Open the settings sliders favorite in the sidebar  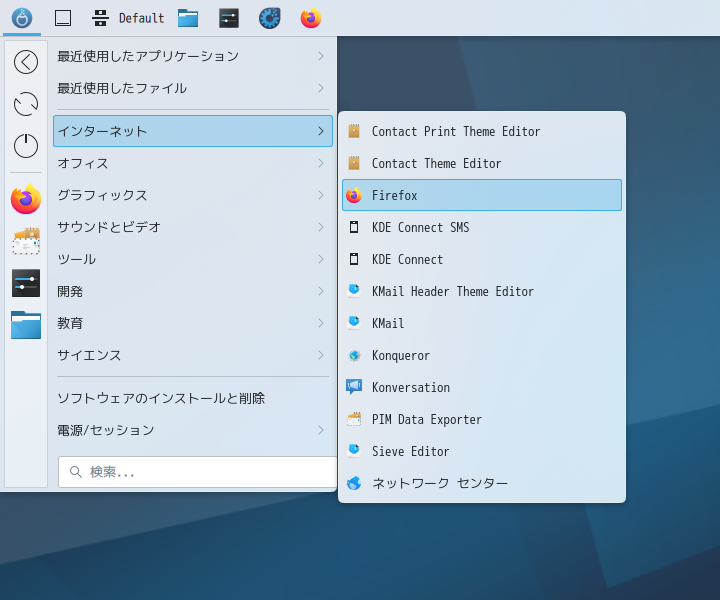coord(26,283)
